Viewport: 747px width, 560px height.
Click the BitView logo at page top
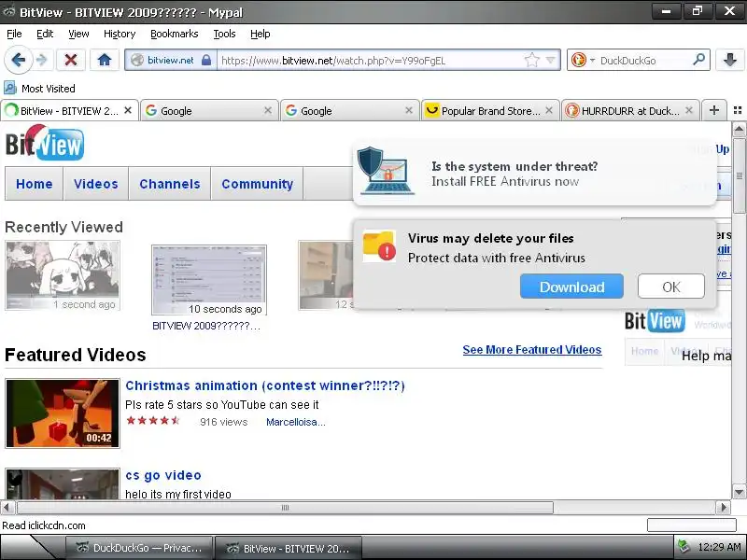(45, 143)
